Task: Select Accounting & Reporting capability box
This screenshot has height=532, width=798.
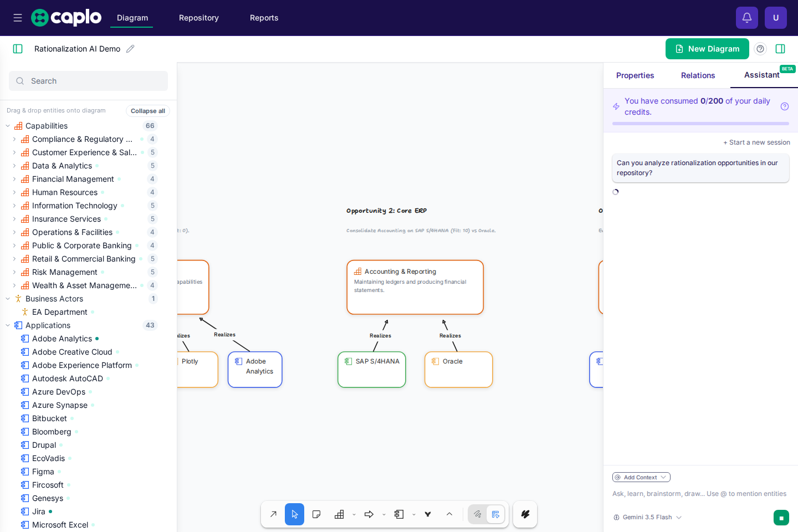Action: [x=415, y=287]
